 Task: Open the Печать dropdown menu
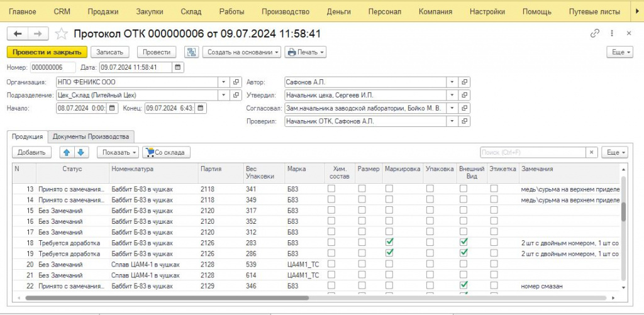306,52
